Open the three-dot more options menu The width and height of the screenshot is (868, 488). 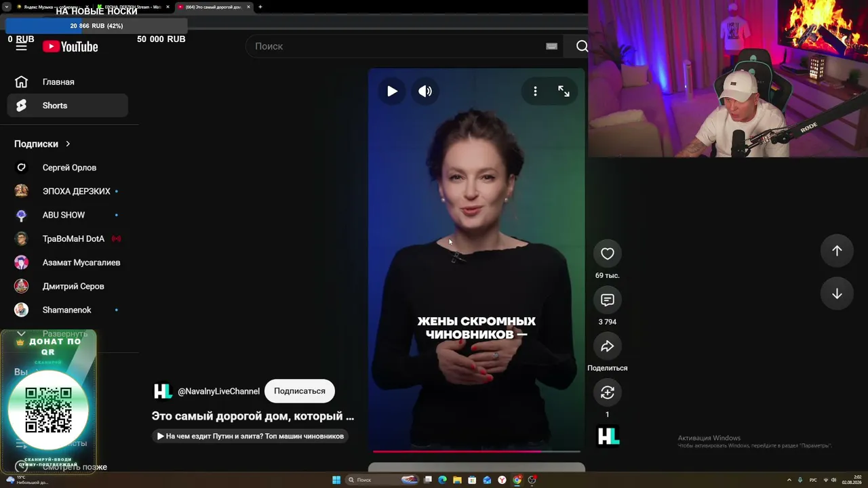coord(535,91)
